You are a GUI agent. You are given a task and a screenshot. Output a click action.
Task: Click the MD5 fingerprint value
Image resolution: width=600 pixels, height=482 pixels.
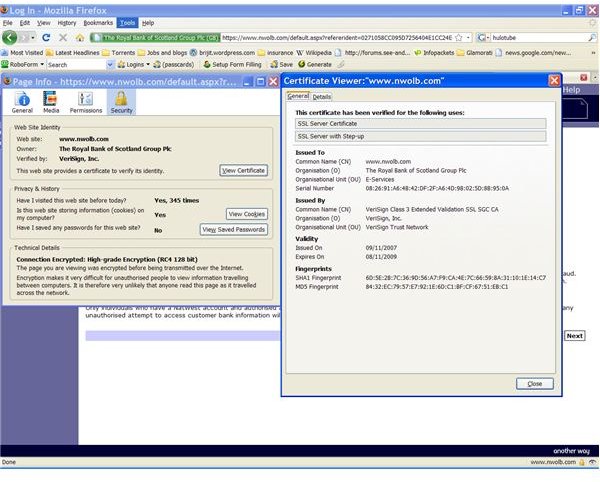[x=437, y=287]
